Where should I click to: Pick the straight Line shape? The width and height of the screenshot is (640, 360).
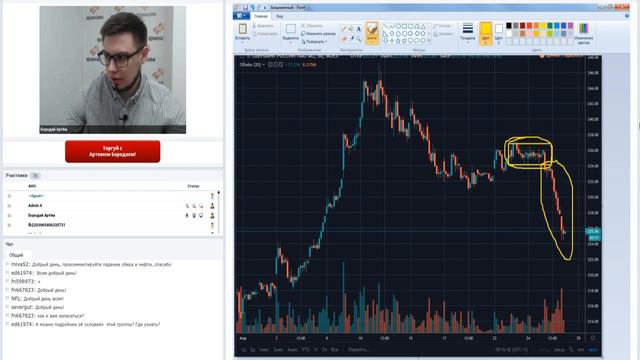click(385, 27)
